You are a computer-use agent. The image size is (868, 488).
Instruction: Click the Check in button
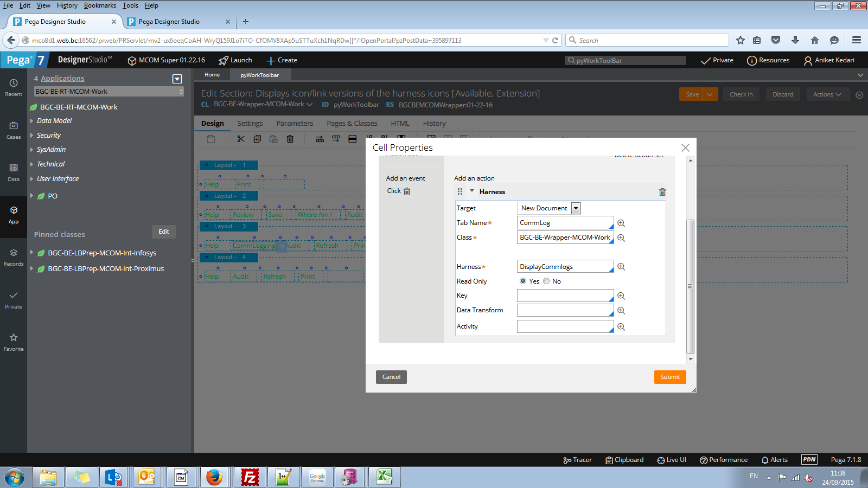pyautogui.click(x=741, y=94)
